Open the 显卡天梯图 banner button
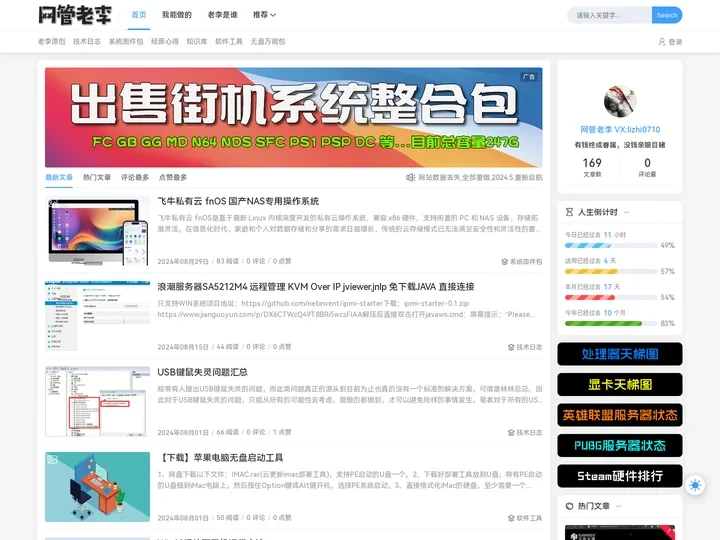 click(x=620, y=384)
